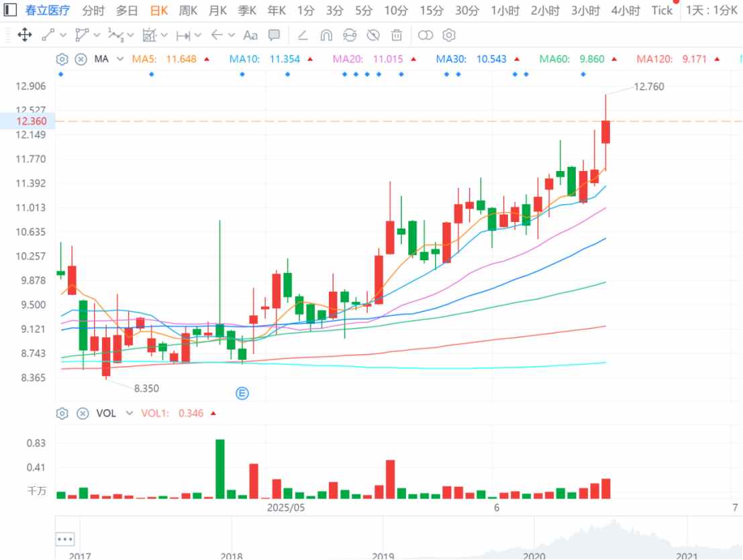
Task: Select the comment bubble annotation tool
Action: (x=274, y=35)
